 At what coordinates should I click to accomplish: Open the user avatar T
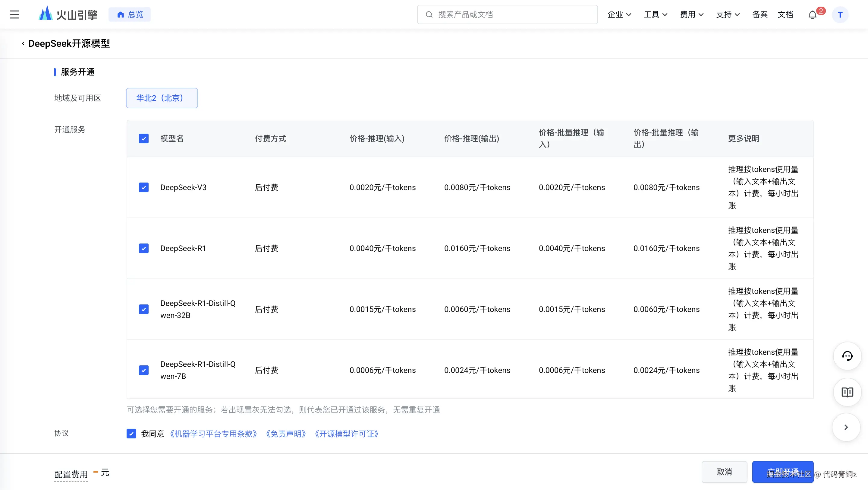point(840,15)
